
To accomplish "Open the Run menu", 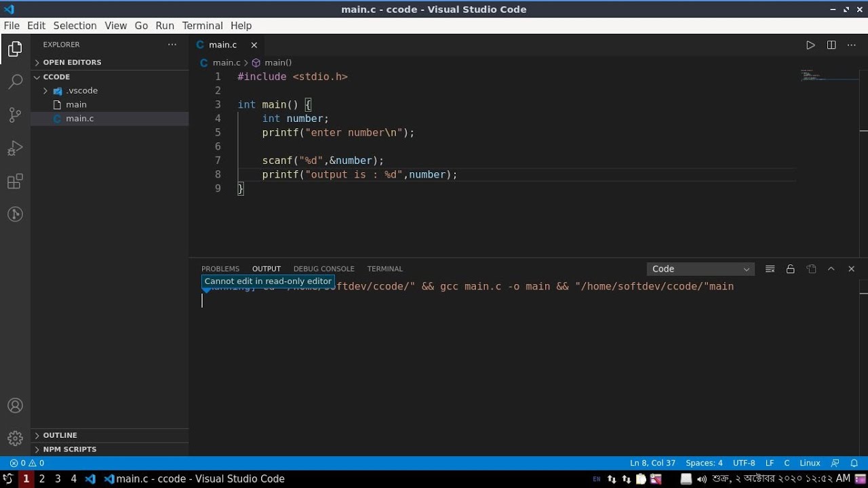I will pyautogui.click(x=165, y=26).
